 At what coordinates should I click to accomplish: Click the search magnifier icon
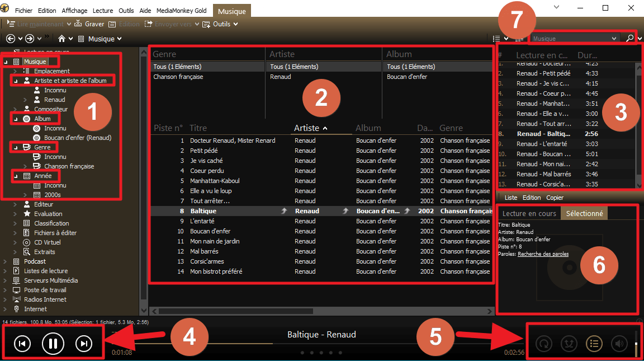click(x=631, y=39)
